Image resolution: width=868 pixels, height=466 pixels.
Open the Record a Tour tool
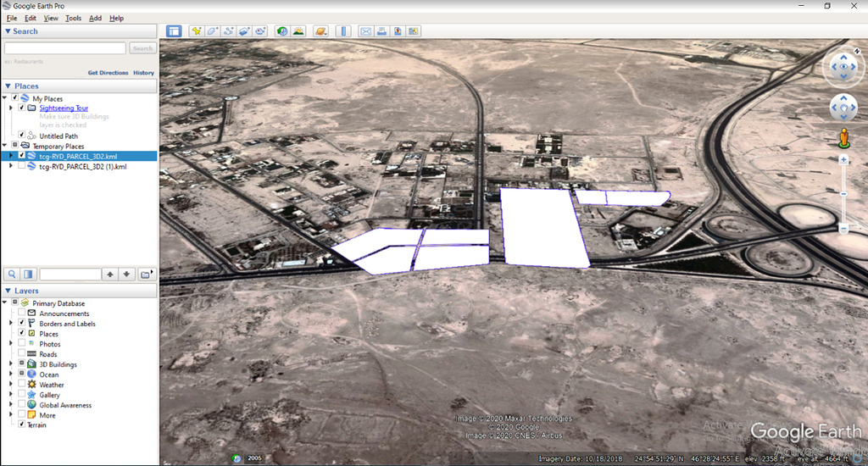pos(260,31)
